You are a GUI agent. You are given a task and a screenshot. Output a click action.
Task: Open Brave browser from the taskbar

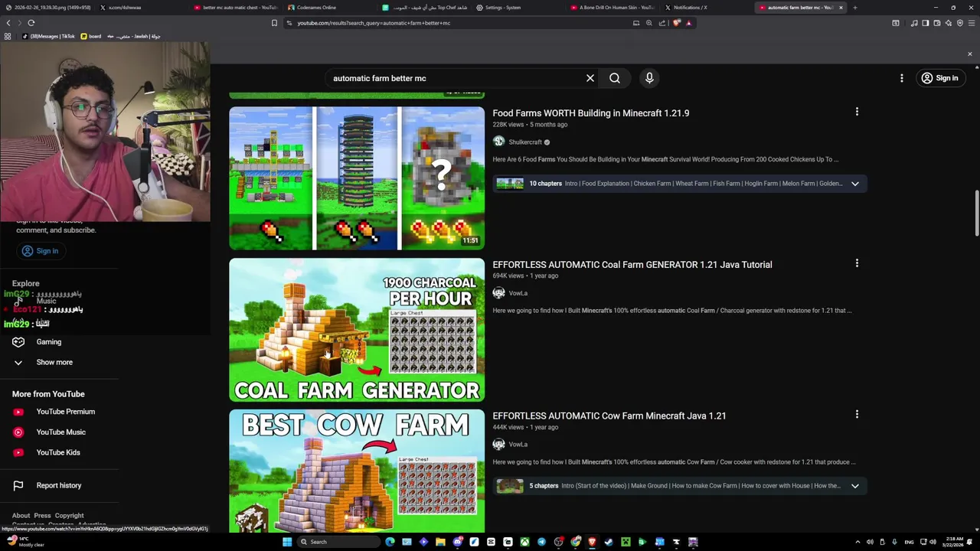point(592,542)
